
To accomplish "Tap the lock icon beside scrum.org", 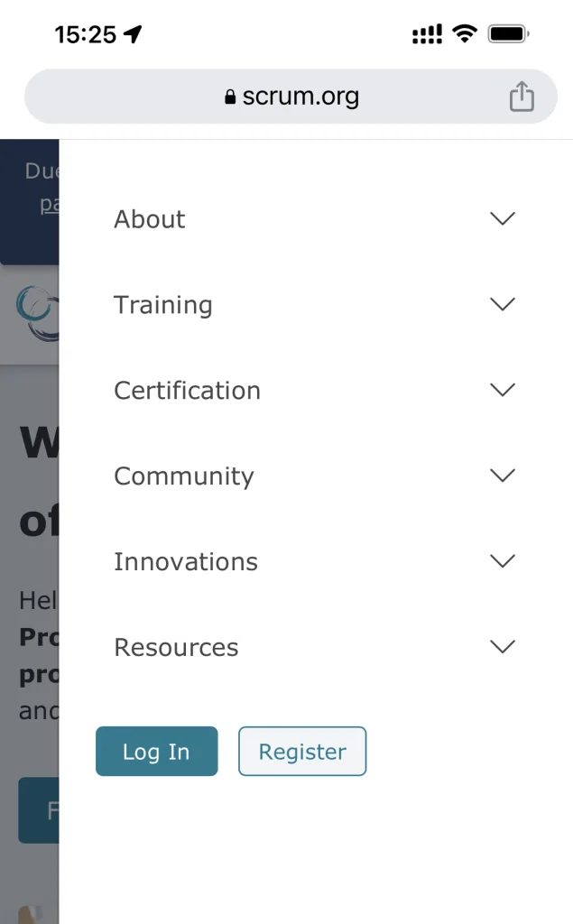I will click(x=230, y=97).
